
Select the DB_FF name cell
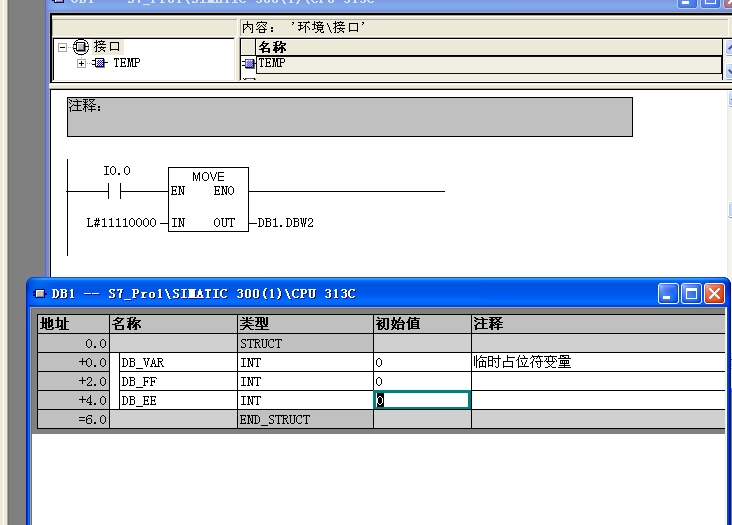(176, 381)
